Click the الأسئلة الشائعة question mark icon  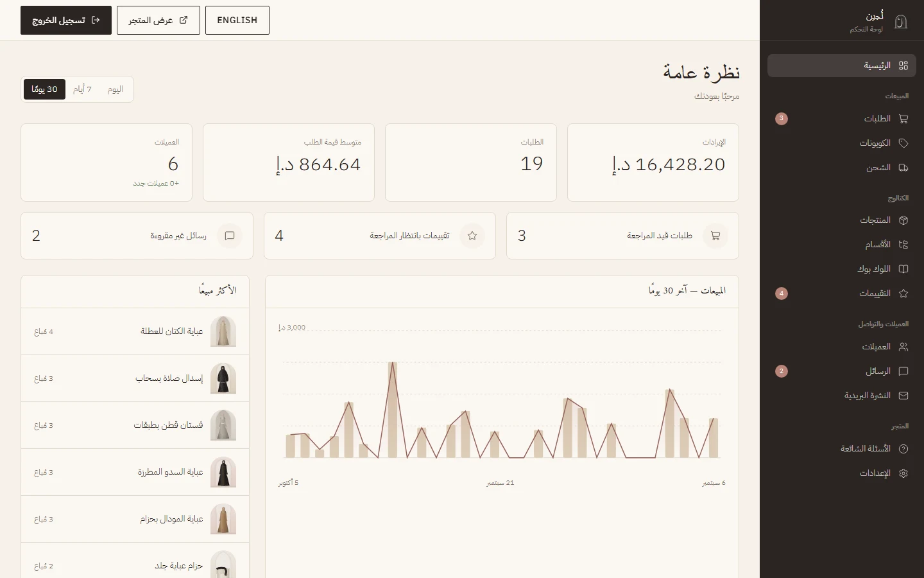(903, 449)
